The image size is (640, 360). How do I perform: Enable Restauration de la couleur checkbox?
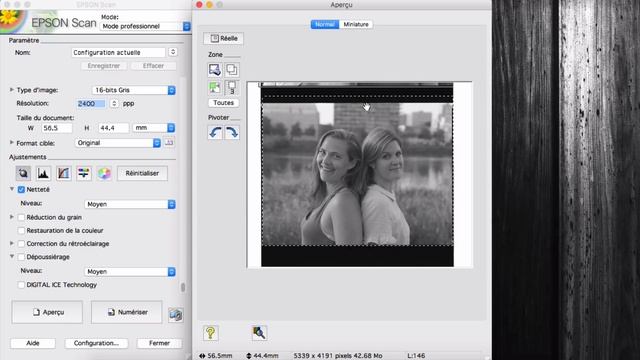pos(21,231)
